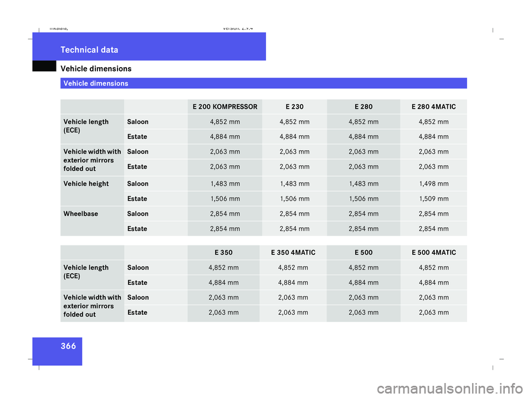Select E 350 estate width 2,063 mm
Image resolution: width=532 pixels, height=398 pixels.
click(223, 312)
